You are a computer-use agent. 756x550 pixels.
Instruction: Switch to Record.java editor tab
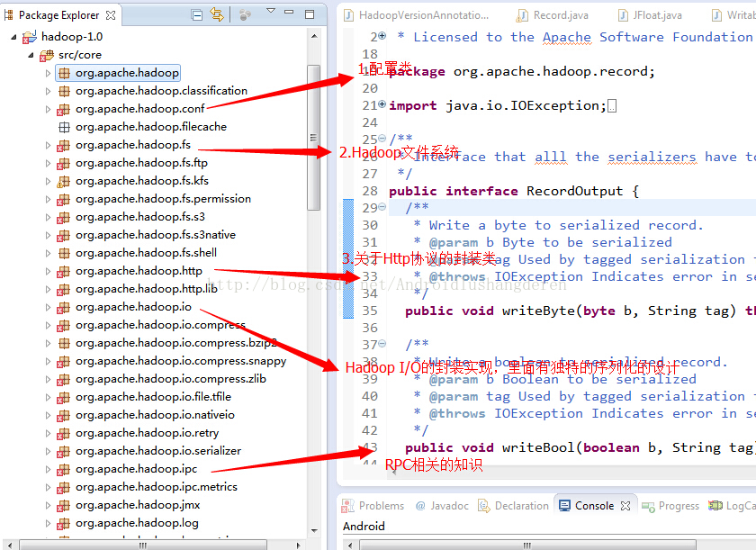[553, 15]
